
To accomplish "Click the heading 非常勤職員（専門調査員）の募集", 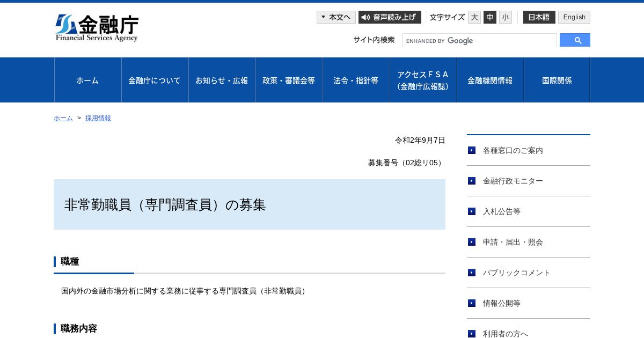I will [x=165, y=205].
